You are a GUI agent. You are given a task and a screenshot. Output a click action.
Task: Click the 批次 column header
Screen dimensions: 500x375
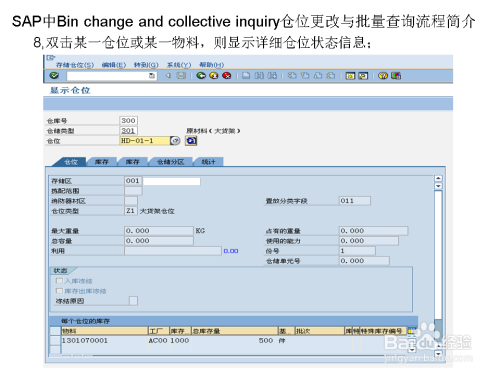click(x=319, y=331)
